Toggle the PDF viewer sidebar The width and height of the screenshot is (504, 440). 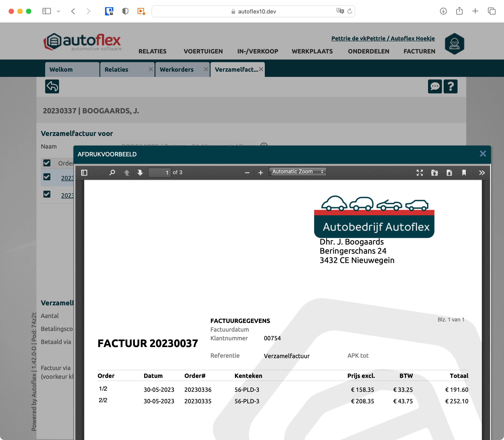(84, 173)
